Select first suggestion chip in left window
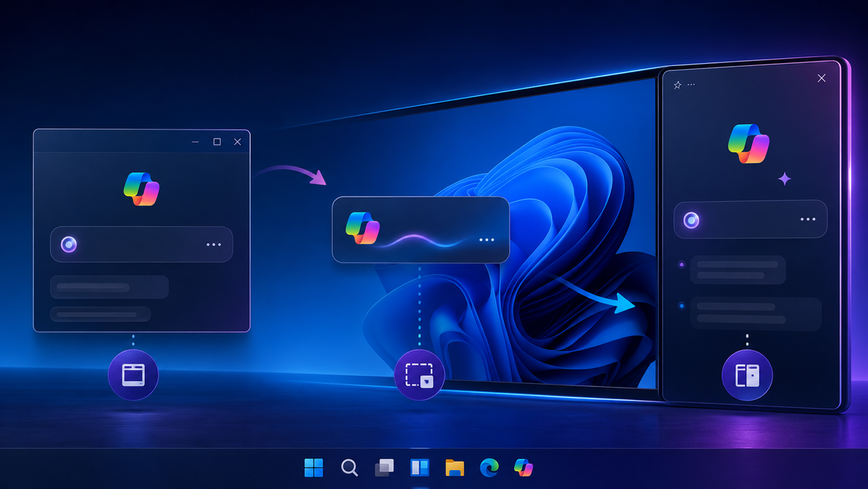The image size is (868, 489). (x=109, y=287)
